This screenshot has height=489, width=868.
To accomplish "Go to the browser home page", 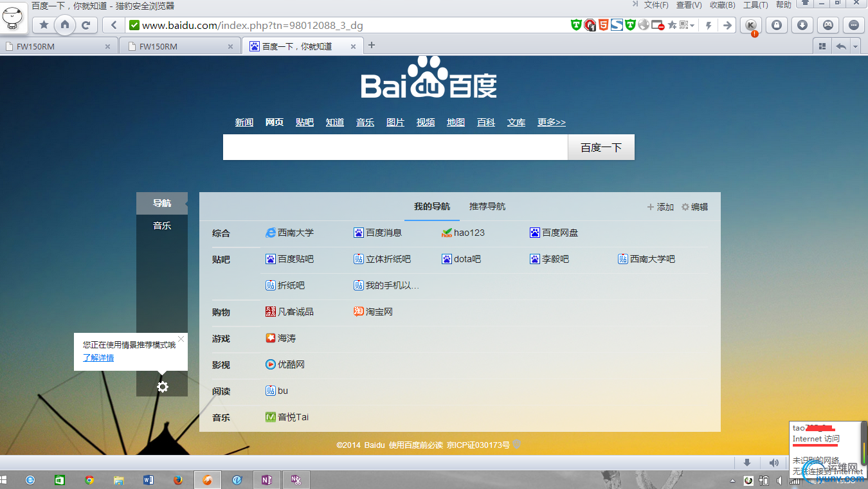I will [64, 25].
